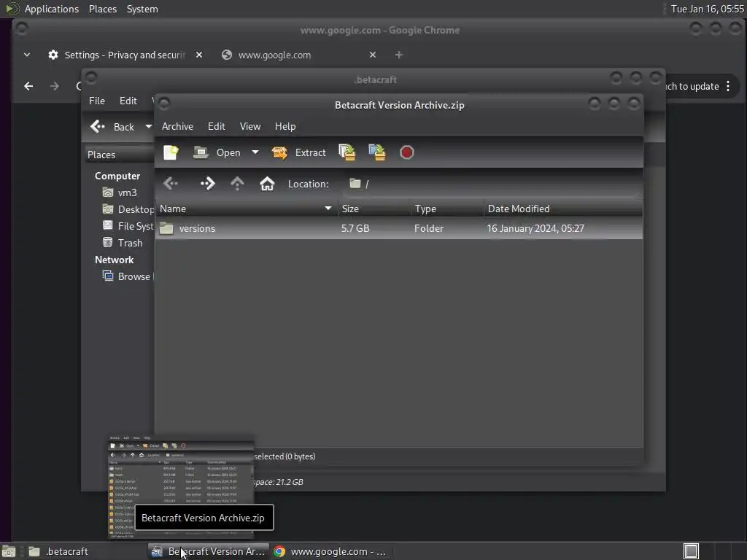Open the Places sidebar selector
The width and height of the screenshot is (747, 560).
pos(119,155)
